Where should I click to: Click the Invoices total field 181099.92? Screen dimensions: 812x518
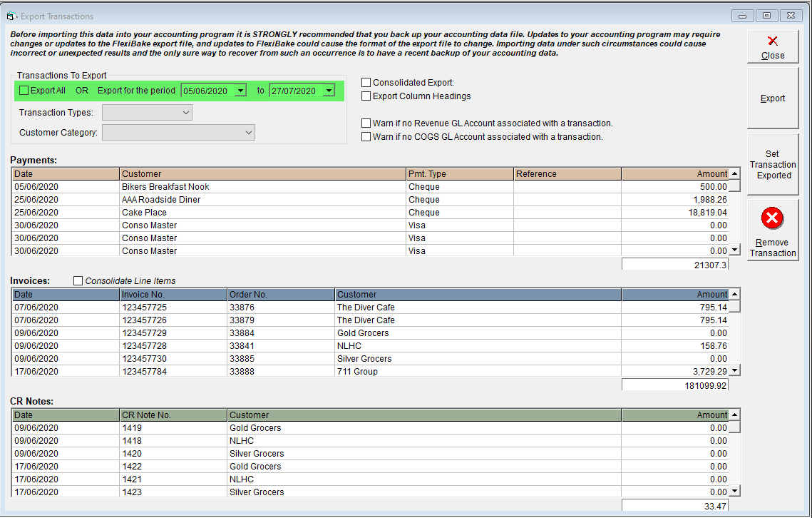(675, 385)
